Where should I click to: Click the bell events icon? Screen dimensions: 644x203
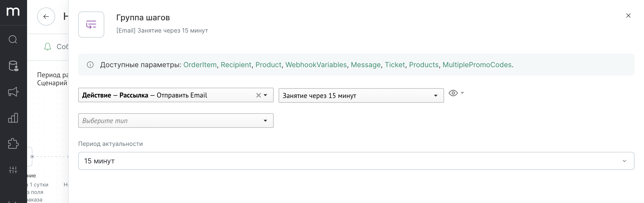(x=47, y=47)
